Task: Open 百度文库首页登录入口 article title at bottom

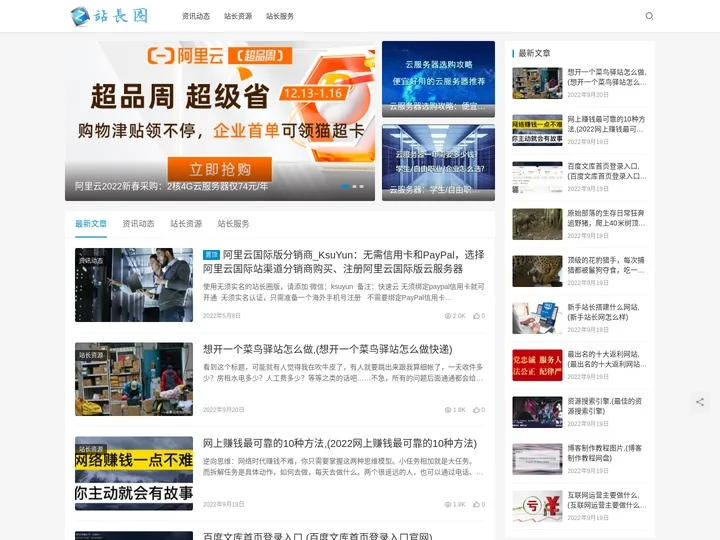Action: [x=317, y=535]
